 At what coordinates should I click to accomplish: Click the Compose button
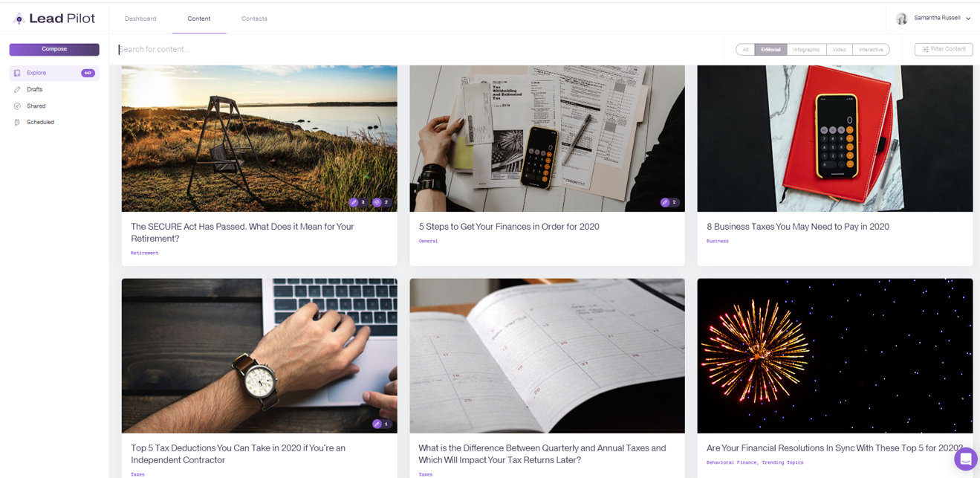tap(54, 49)
